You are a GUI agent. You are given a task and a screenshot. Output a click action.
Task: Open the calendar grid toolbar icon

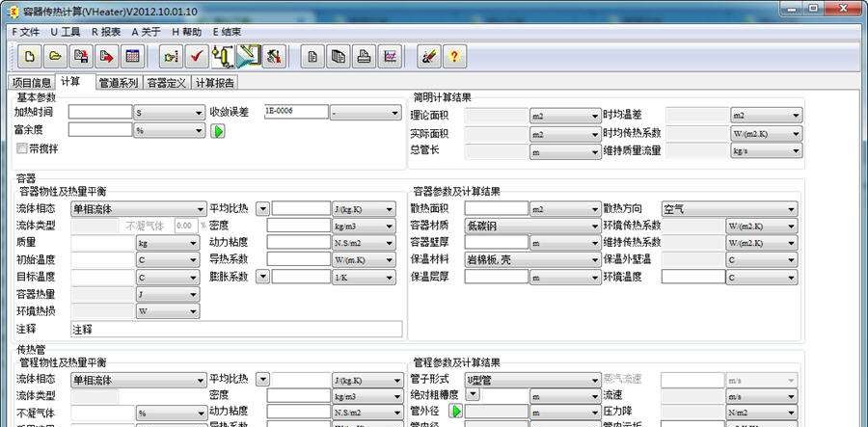[132, 57]
